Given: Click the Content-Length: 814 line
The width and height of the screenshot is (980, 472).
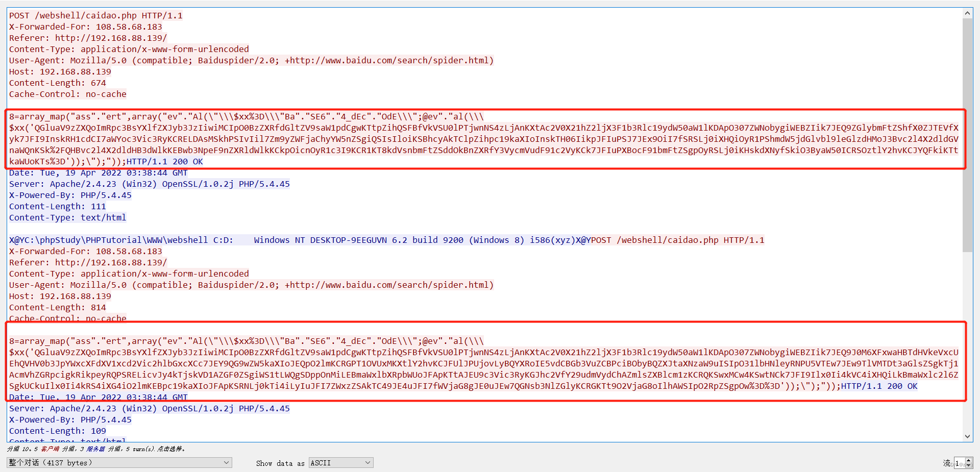Looking at the screenshot, I should click(57, 307).
